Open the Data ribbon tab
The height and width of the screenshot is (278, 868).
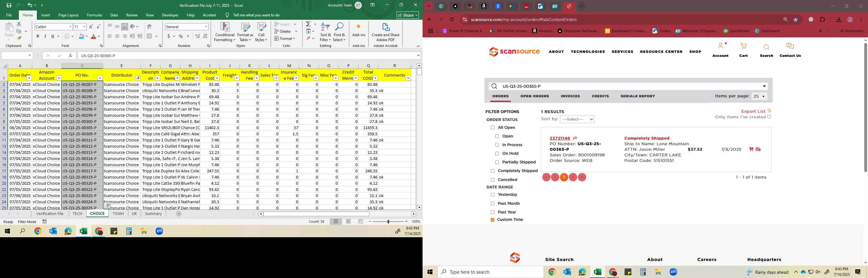114,15
